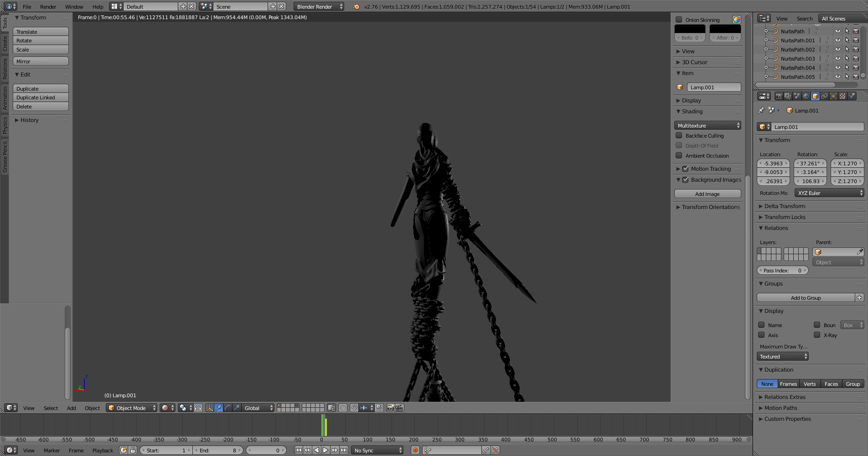
Task: Open the XYZ Euler rotation mode dropdown
Action: point(829,193)
